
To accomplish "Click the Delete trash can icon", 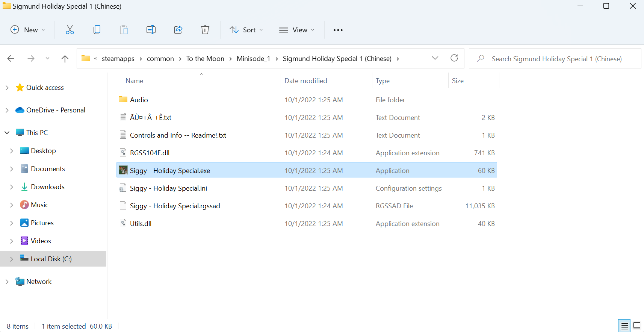I will click(x=205, y=30).
